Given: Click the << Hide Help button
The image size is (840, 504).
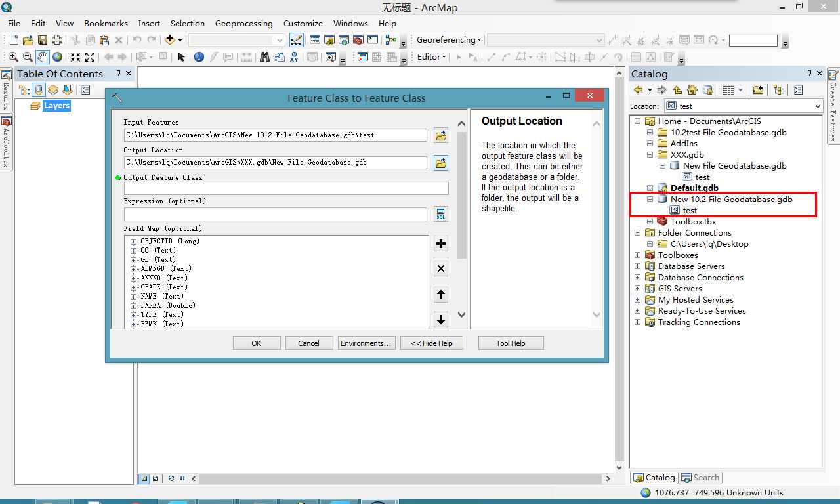Looking at the screenshot, I should point(432,343).
